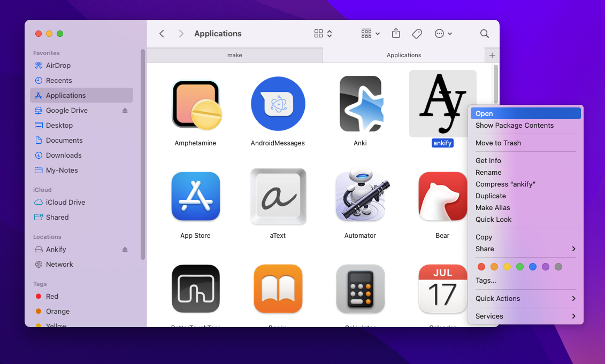Choose Tags... from context menu
The image size is (605, 364).
[525, 280]
